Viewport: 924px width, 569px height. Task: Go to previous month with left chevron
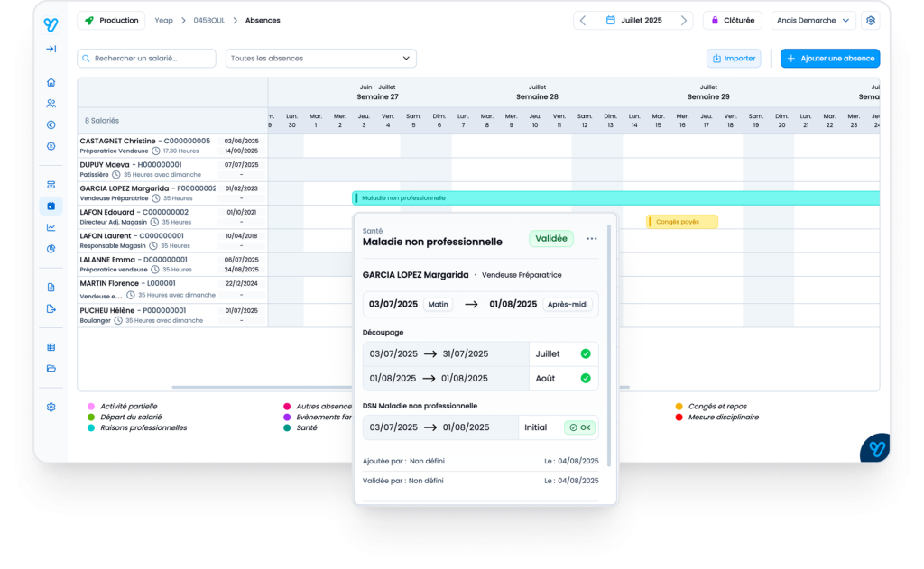pos(583,20)
